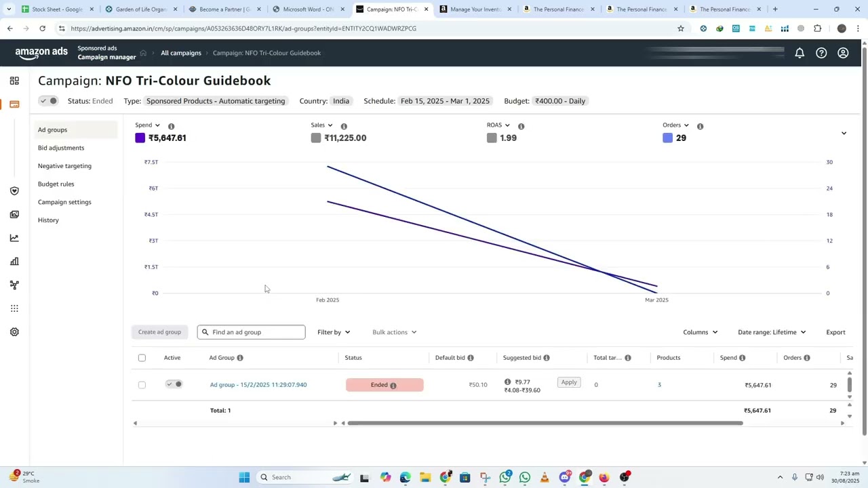The image size is (868, 488).
Task: Click the Export button
Action: coord(835,332)
